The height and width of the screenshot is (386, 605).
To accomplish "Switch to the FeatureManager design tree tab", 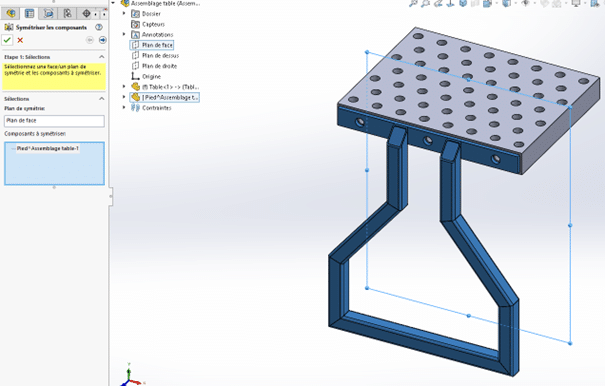I will (x=11, y=14).
